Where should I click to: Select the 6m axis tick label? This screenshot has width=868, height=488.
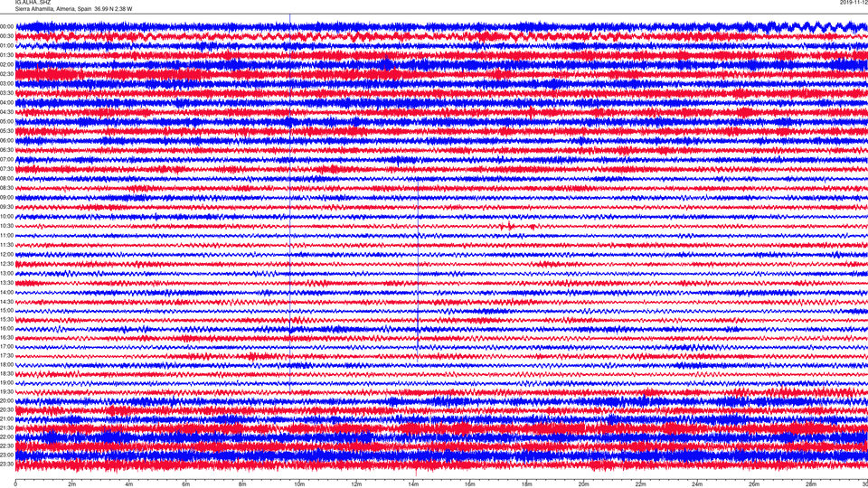(x=186, y=484)
